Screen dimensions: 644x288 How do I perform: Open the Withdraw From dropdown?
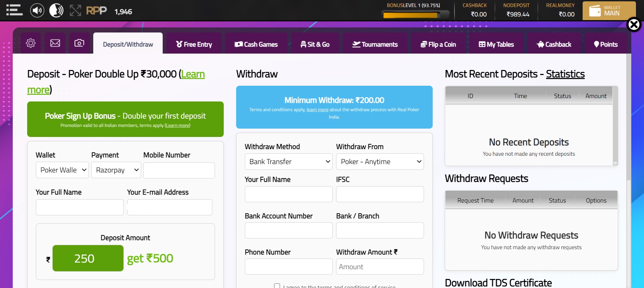(x=380, y=162)
